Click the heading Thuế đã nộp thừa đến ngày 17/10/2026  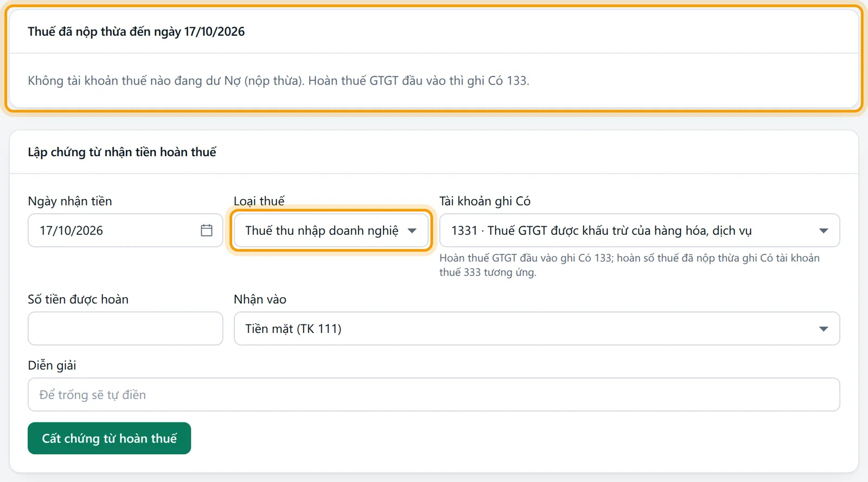136,31
